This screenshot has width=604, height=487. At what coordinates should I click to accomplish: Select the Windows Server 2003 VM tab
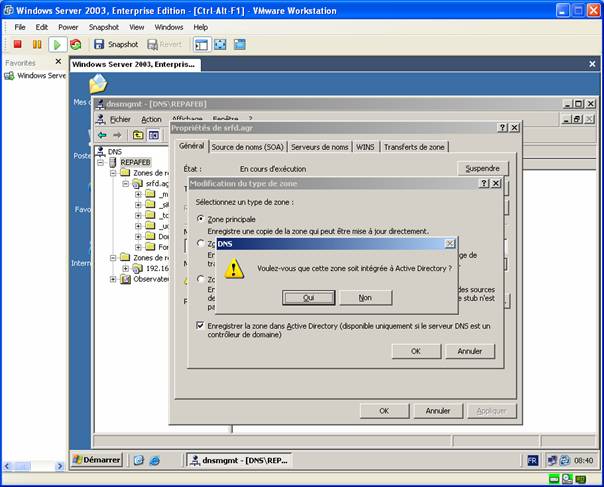pyautogui.click(x=135, y=64)
